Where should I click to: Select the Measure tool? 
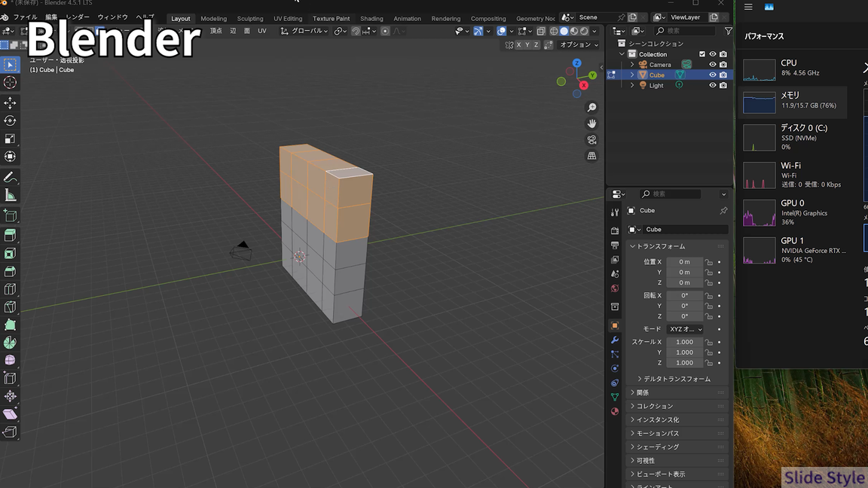click(10, 196)
